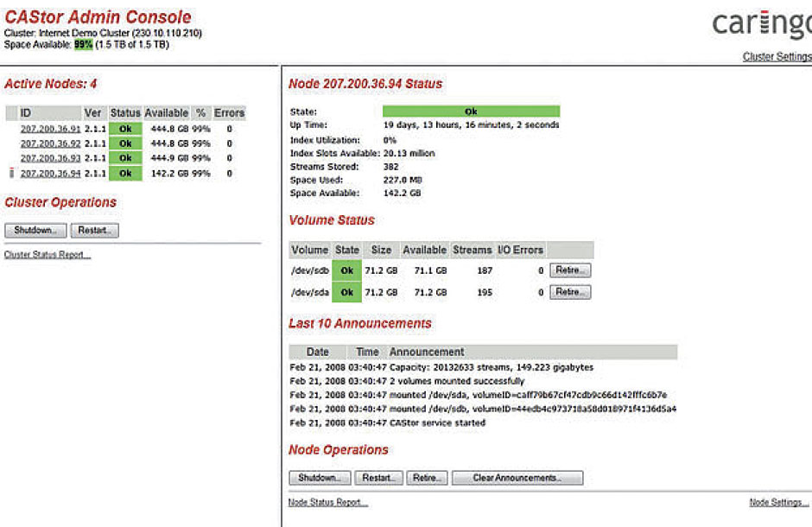This screenshot has width=812, height=527.
Task: Retire the /dev/sda volume
Action: pos(569,292)
